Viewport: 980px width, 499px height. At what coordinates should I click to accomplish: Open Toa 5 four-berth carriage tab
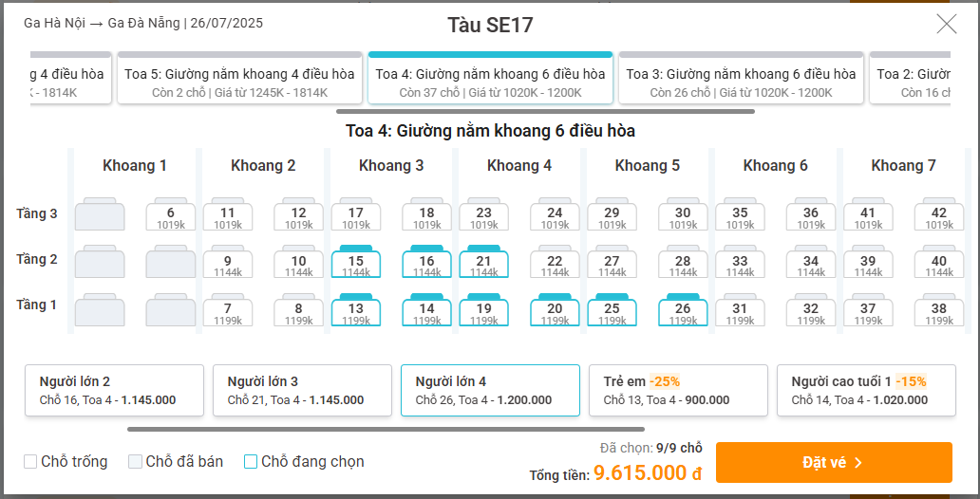click(x=239, y=78)
